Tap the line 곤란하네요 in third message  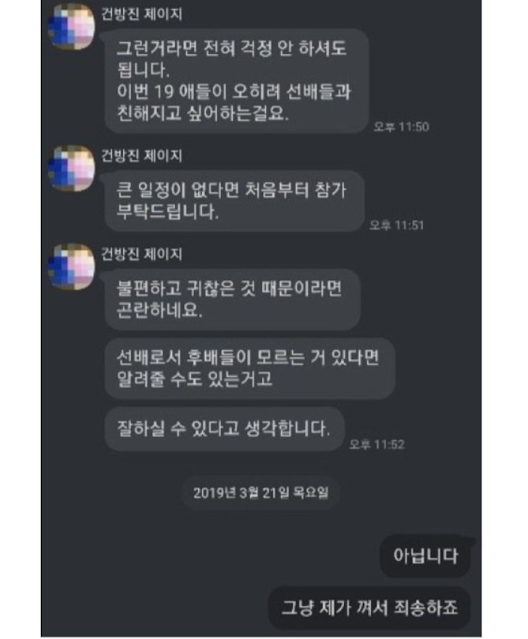(x=160, y=311)
